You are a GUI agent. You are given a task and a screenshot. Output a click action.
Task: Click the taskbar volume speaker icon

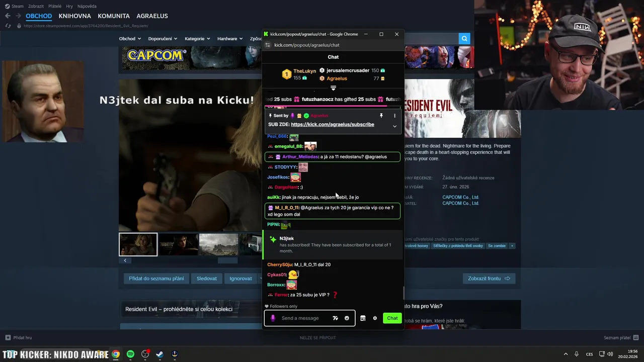coord(610,354)
